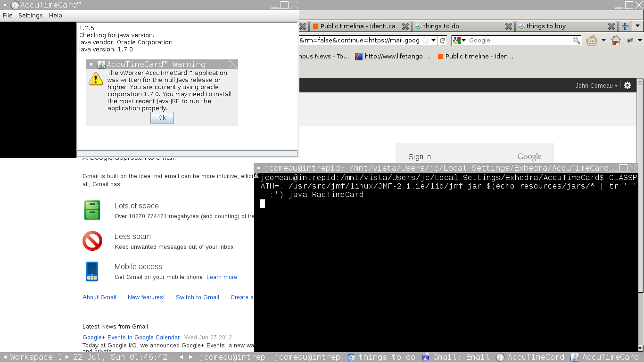
Task: Open the URL history dropdown arrow
Action: [434, 41]
